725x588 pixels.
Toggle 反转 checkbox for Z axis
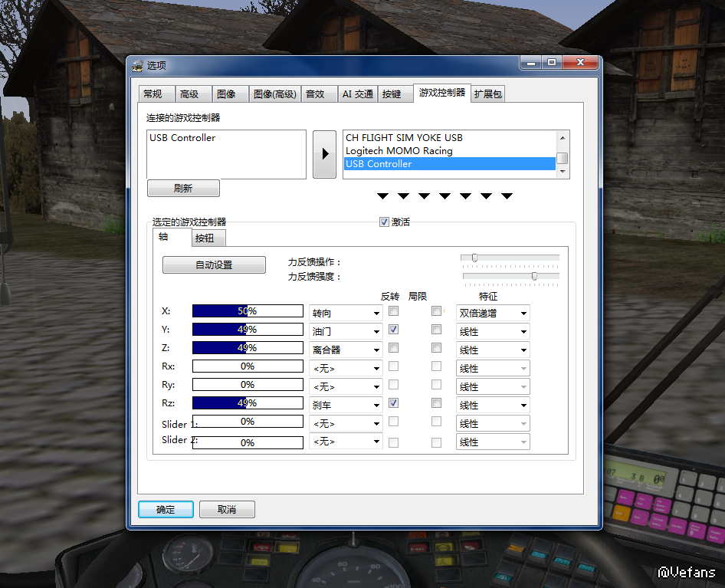pos(393,347)
